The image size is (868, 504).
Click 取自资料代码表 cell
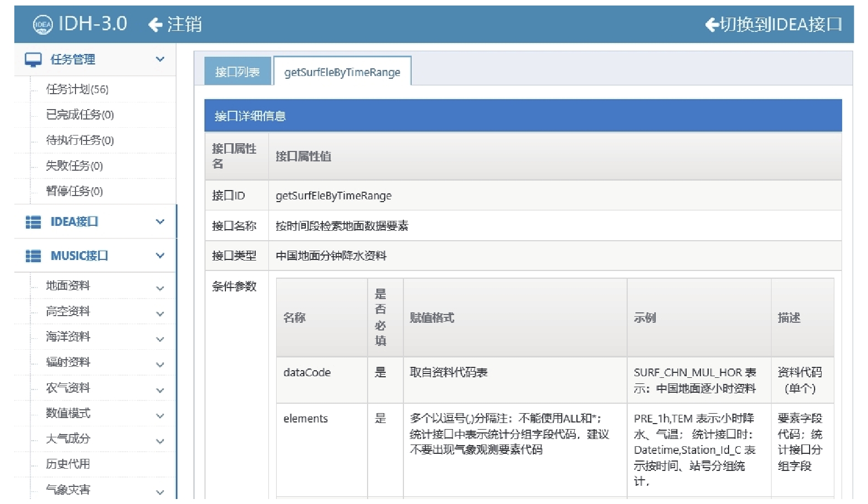point(515,380)
